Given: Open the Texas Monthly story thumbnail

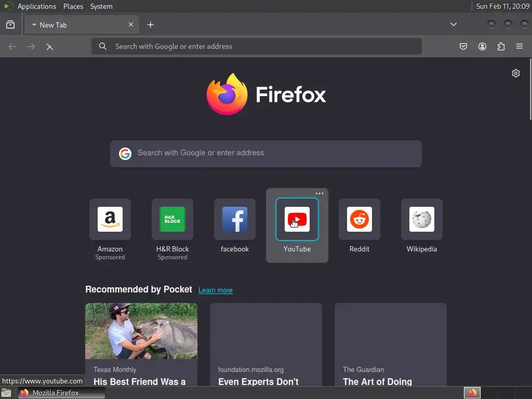Looking at the screenshot, I should click(x=141, y=331).
